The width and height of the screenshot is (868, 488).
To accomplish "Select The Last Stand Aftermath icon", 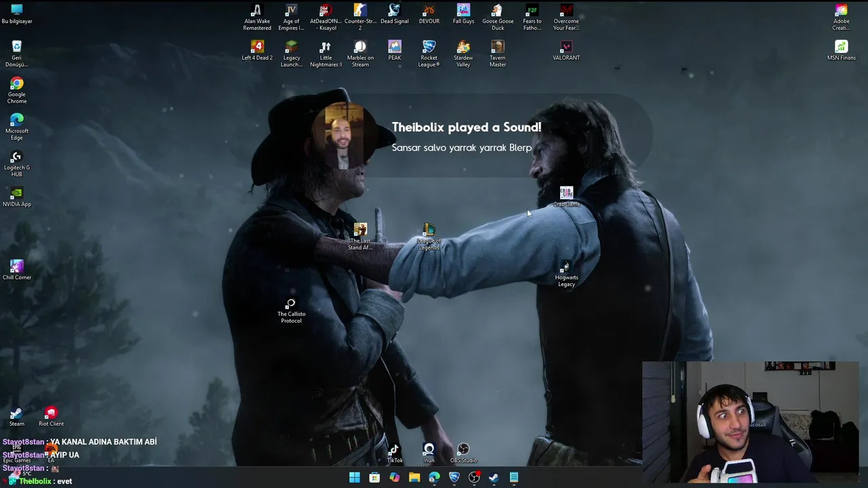I will 360,237.
